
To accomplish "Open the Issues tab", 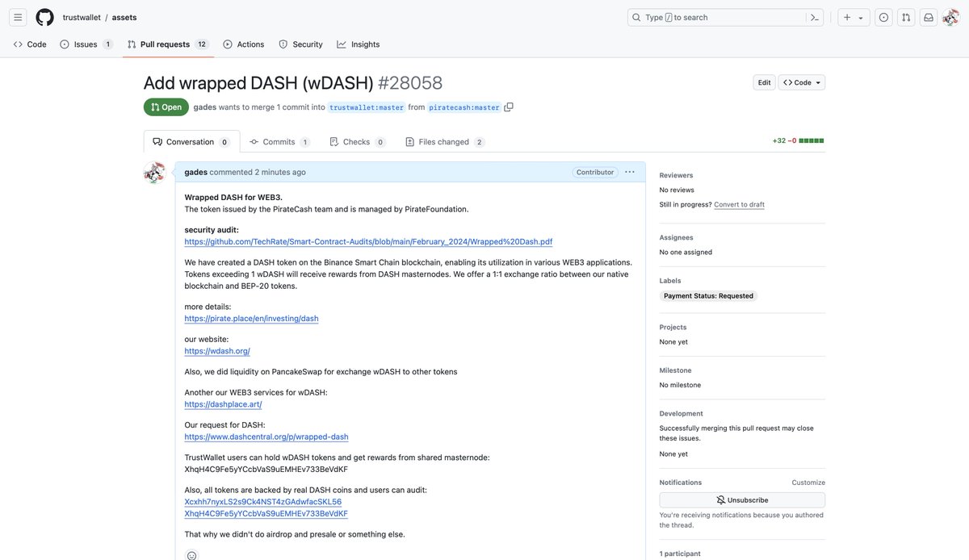I will point(86,44).
